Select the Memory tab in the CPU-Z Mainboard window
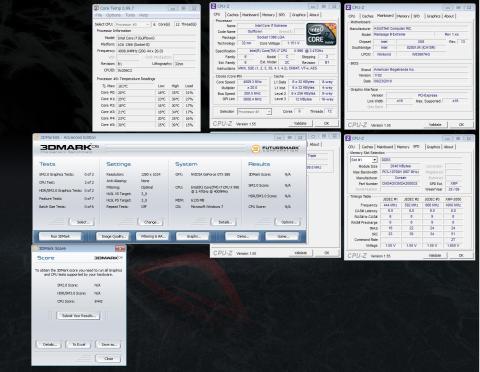 click(403, 16)
